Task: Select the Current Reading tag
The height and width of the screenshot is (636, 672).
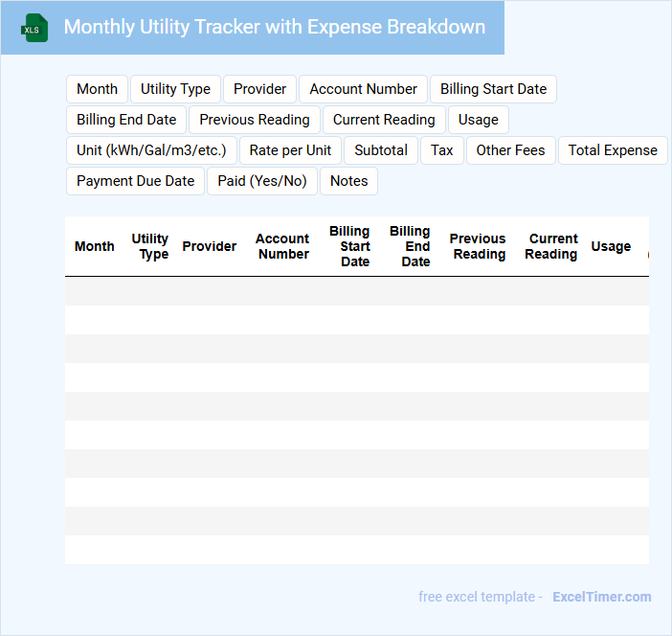Action: click(384, 120)
